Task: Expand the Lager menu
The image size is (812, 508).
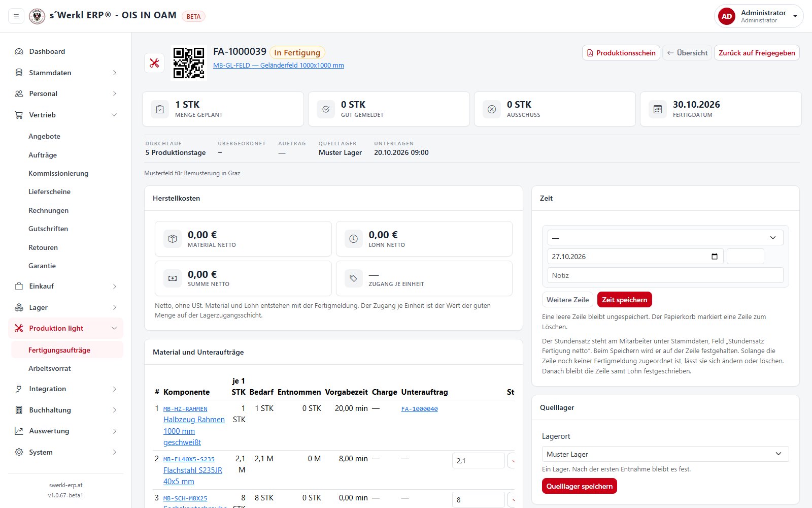Action: (x=66, y=307)
